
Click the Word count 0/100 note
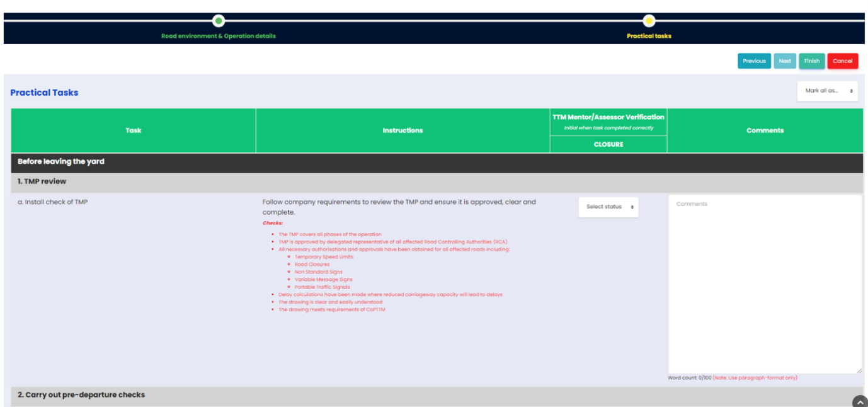pos(733,378)
